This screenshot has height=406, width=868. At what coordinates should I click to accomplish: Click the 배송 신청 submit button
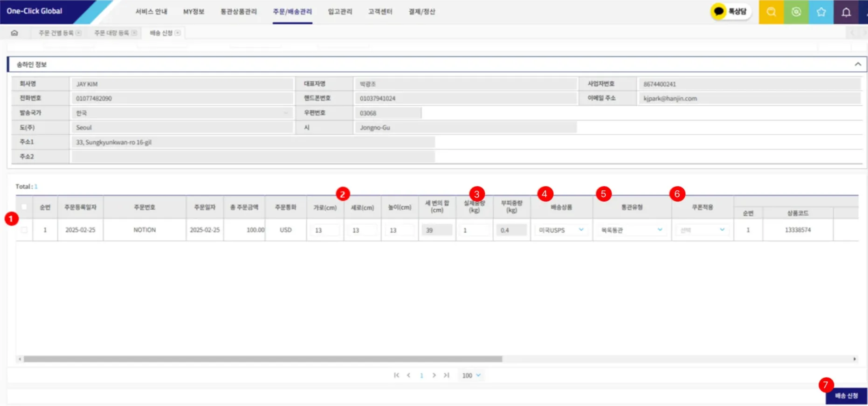[x=846, y=396]
